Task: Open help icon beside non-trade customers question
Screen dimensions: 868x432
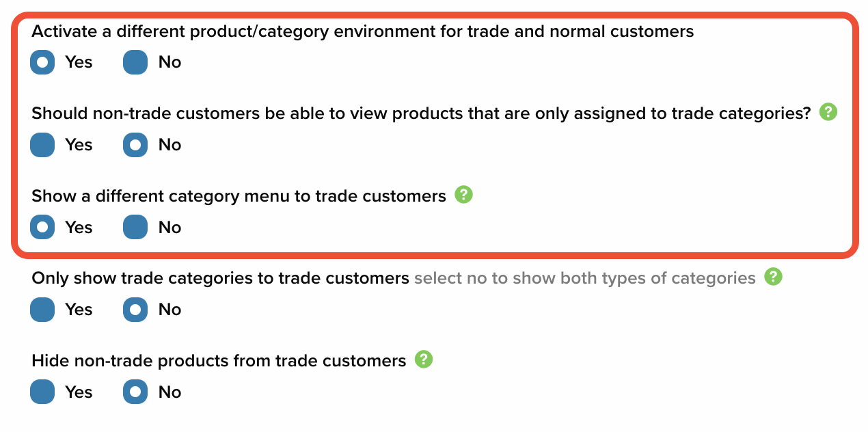Action: click(x=828, y=112)
